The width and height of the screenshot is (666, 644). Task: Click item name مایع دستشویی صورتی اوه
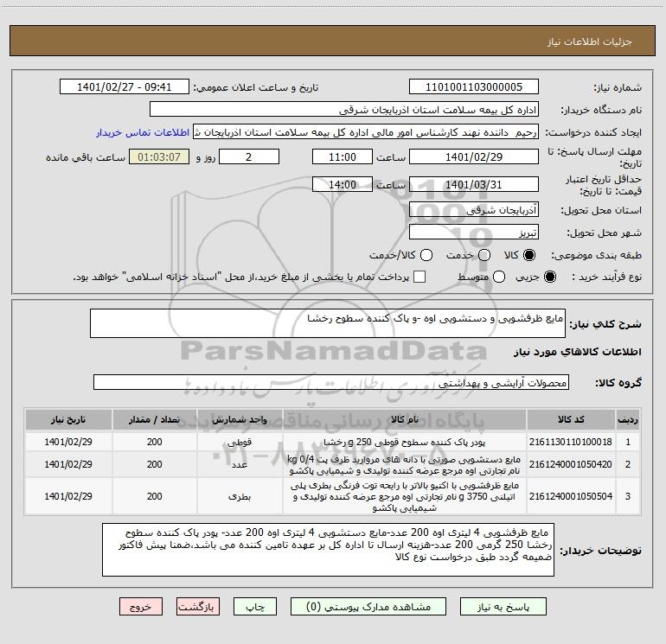(x=405, y=465)
